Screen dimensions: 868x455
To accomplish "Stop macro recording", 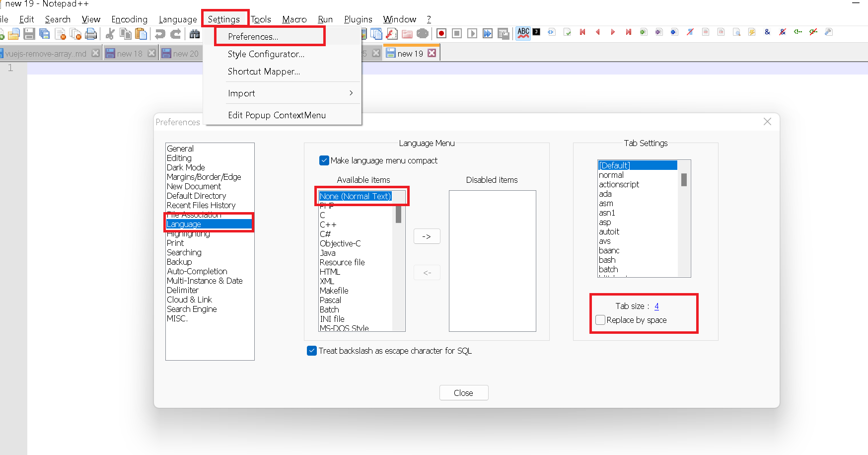I will coord(456,32).
